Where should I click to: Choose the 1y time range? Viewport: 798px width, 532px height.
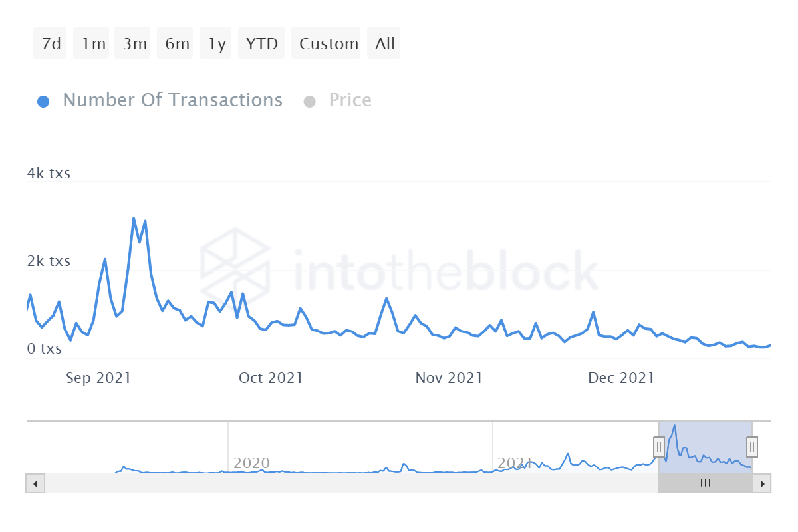[x=217, y=43]
